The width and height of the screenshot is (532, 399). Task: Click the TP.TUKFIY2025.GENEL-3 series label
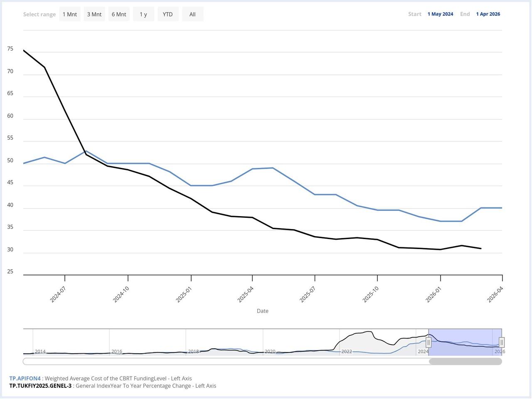click(39, 385)
